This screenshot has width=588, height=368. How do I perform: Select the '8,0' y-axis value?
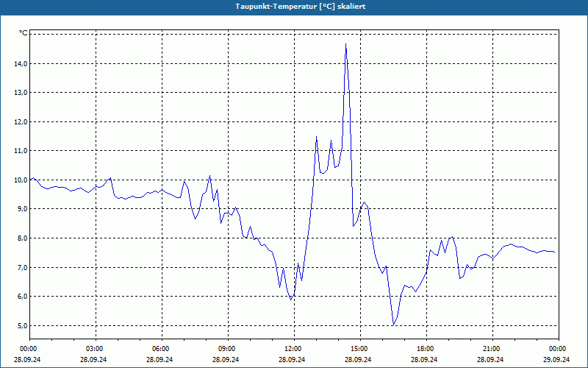(x=23, y=238)
